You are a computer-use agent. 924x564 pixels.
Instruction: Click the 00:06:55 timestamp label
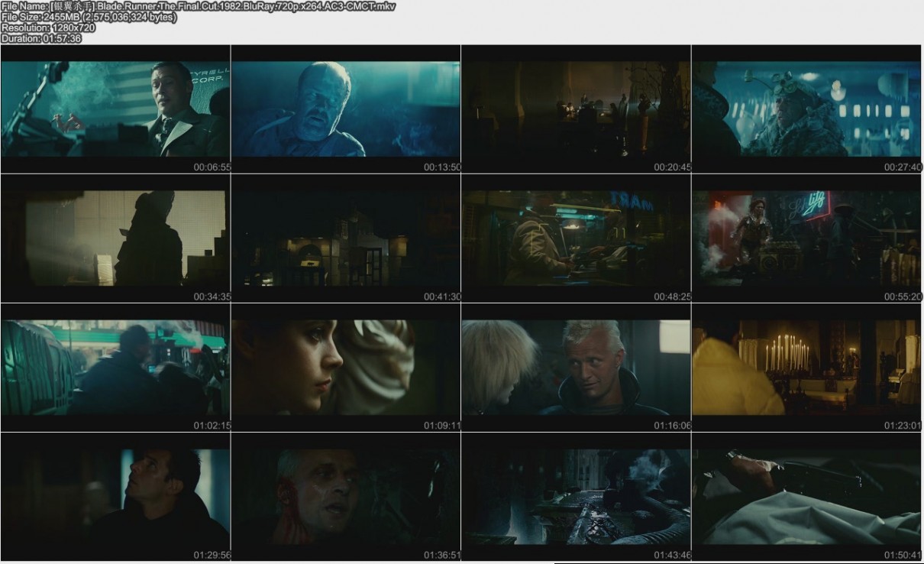click(212, 167)
